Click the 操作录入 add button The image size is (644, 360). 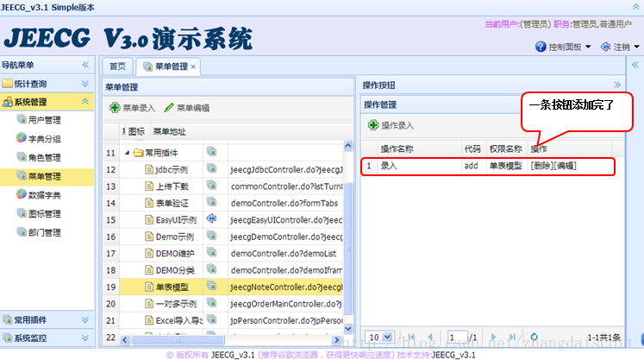(x=391, y=125)
